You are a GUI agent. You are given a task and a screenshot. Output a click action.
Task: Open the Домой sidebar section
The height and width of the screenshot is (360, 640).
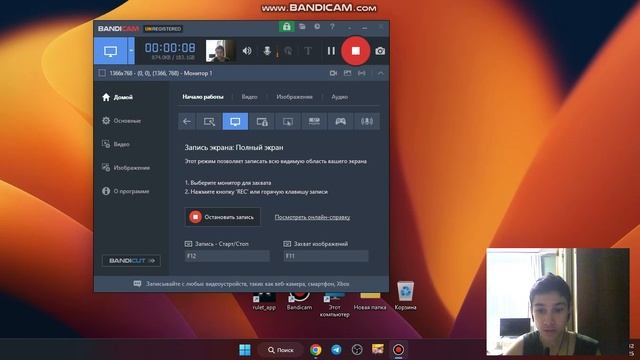(x=118, y=97)
